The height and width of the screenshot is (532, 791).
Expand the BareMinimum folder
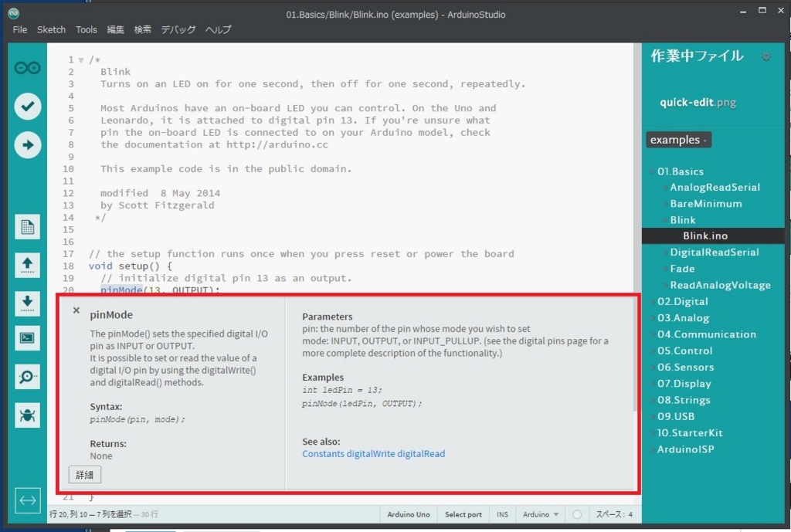coord(665,204)
